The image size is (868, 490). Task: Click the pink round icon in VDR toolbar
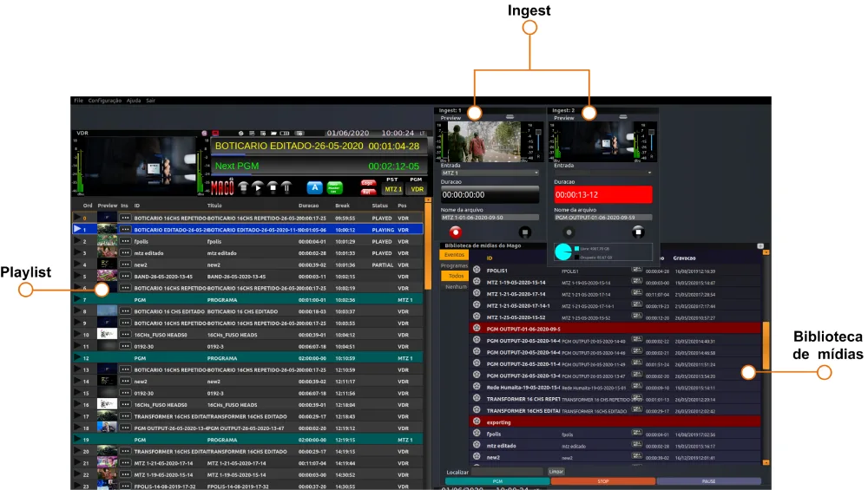click(204, 134)
